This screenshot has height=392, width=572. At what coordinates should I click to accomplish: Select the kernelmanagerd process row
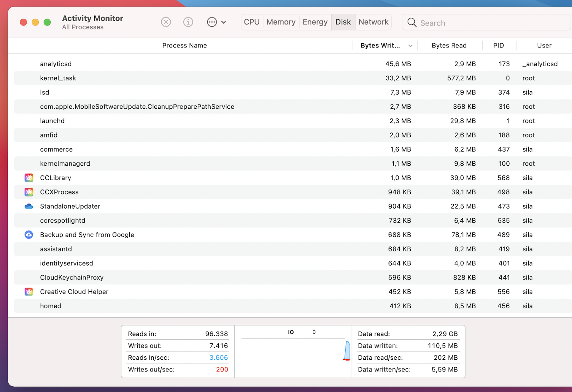(293, 164)
